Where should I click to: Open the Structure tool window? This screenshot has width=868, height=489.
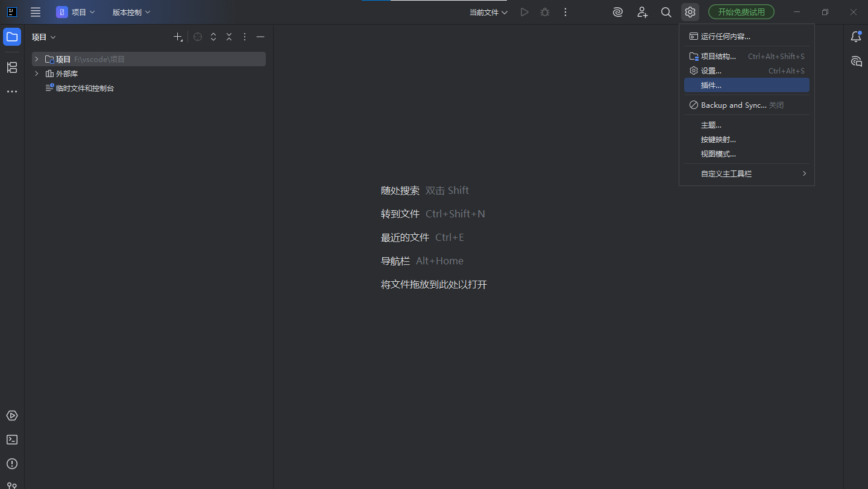coord(11,67)
